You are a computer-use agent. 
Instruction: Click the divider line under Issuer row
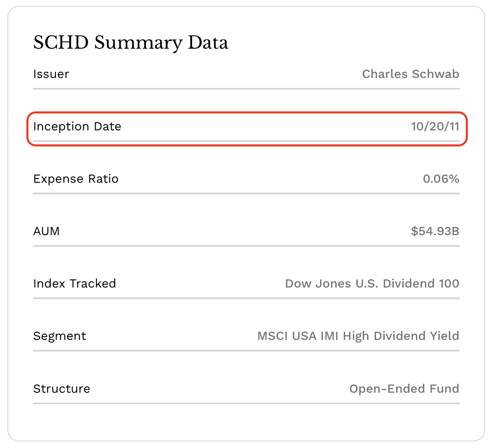tap(246, 89)
